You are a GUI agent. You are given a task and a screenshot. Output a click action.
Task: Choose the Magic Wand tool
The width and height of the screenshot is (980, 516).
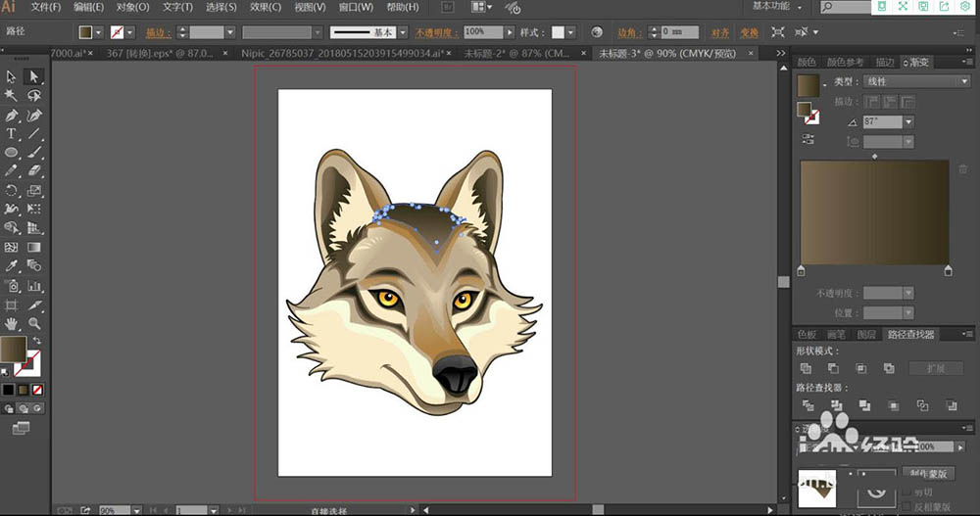click(x=12, y=95)
